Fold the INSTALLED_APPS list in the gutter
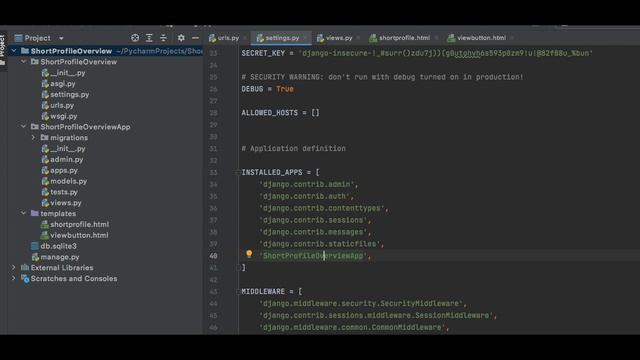Screen dimensions: 640x360 (238, 172)
